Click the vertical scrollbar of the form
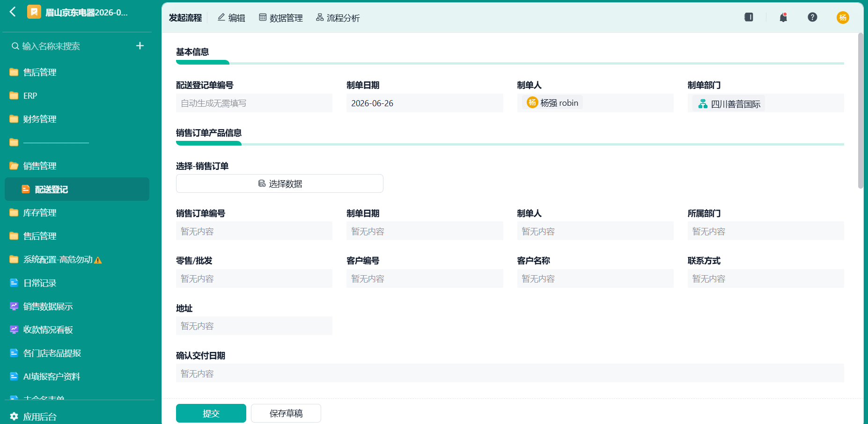The height and width of the screenshot is (424, 868). tap(861, 110)
